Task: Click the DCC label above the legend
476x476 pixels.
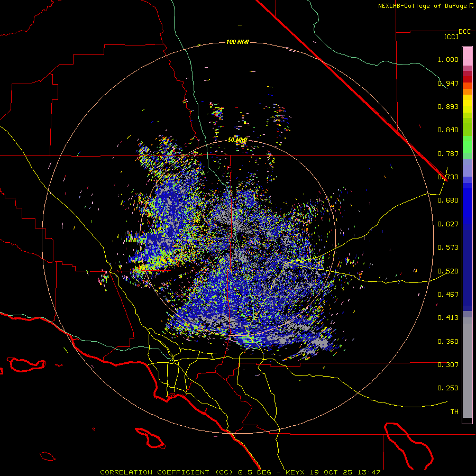Action: coord(464,32)
